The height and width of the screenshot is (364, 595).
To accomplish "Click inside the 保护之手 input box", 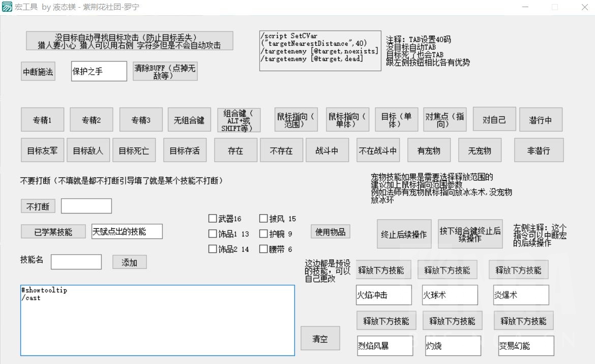I will click(99, 71).
